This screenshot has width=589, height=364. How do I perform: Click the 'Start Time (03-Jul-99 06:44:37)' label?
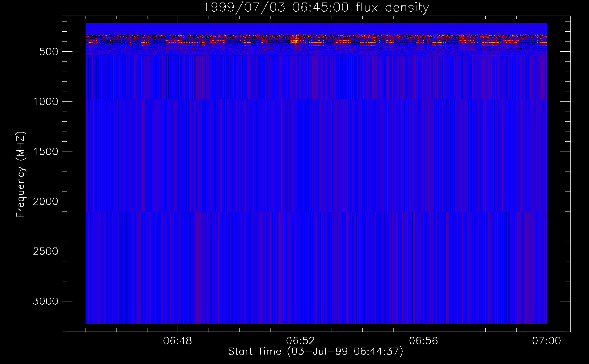click(316, 352)
